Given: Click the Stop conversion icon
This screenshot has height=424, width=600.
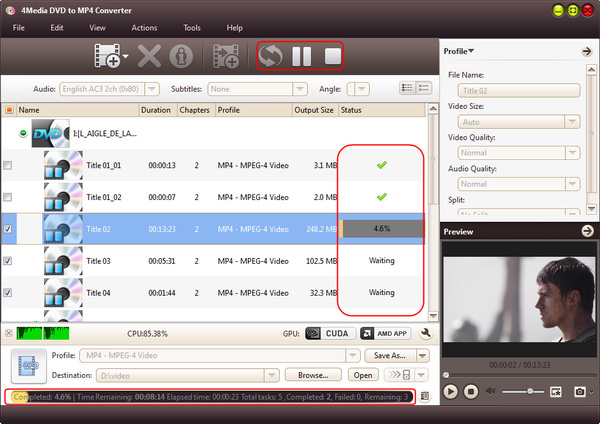Looking at the screenshot, I should tap(332, 57).
